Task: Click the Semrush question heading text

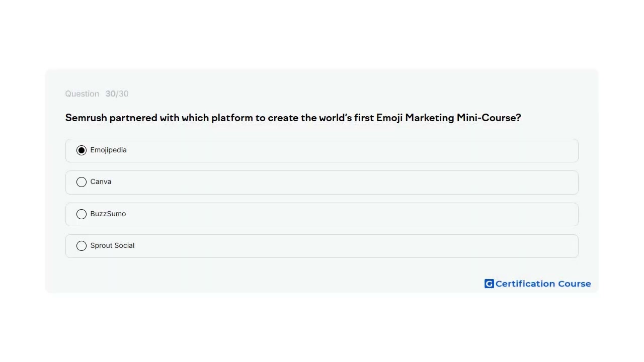Action: coord(293,118)
